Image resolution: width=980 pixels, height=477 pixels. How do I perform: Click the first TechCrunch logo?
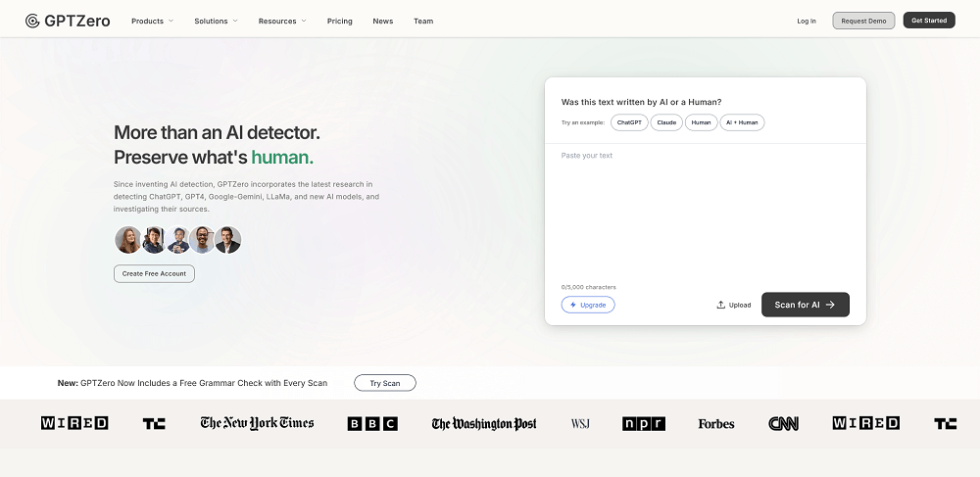coord(154,424)
